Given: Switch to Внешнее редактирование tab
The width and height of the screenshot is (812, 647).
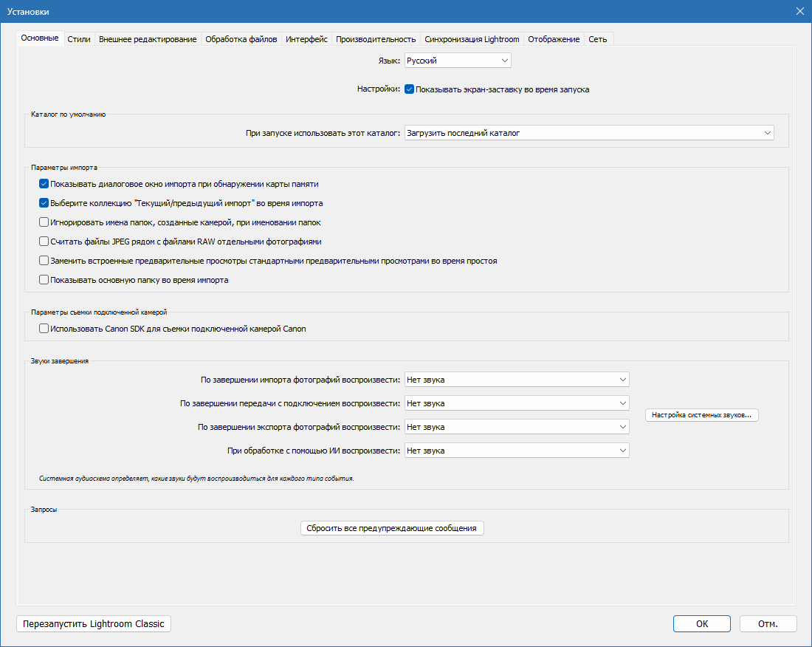Looking at the screenshot, I should coord(148,39).
